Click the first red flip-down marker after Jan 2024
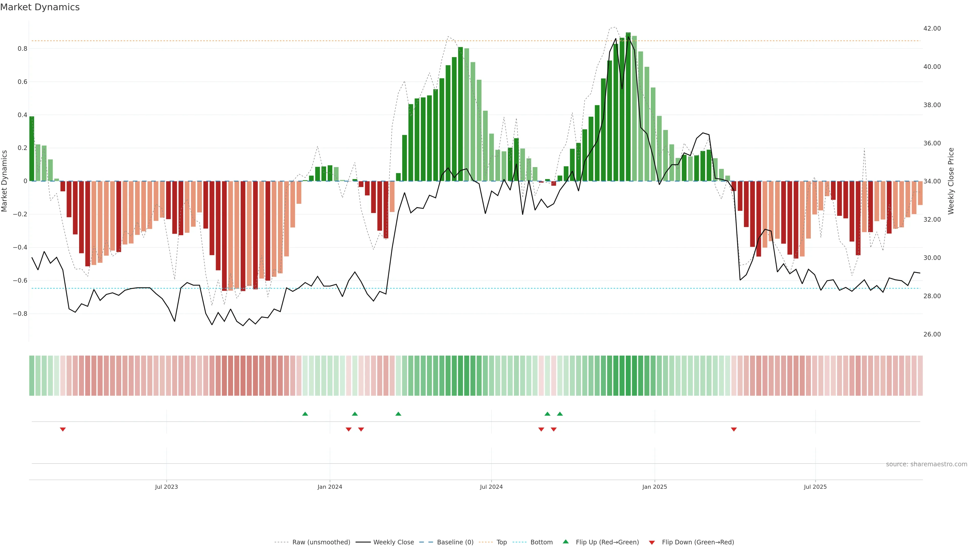Image resolution: width=980 pixels, height=551 pixels. click(x=348, y=429)
